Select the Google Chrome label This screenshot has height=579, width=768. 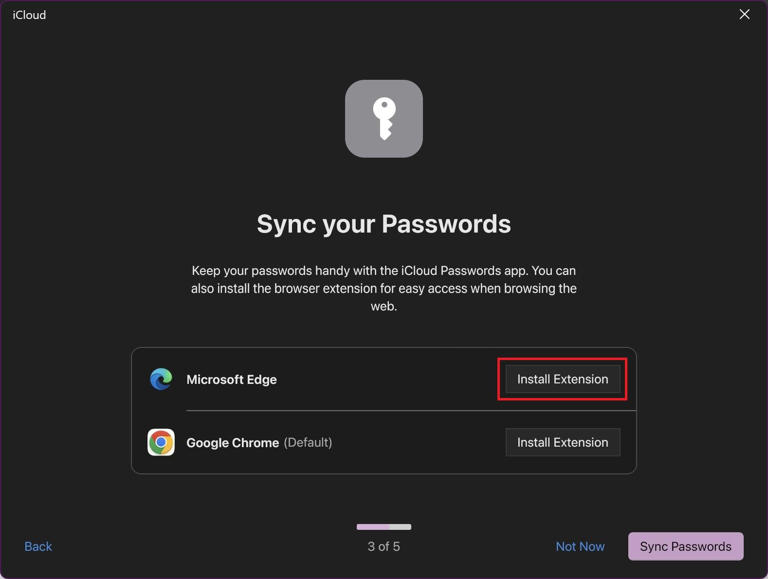[x=232, y=443]
